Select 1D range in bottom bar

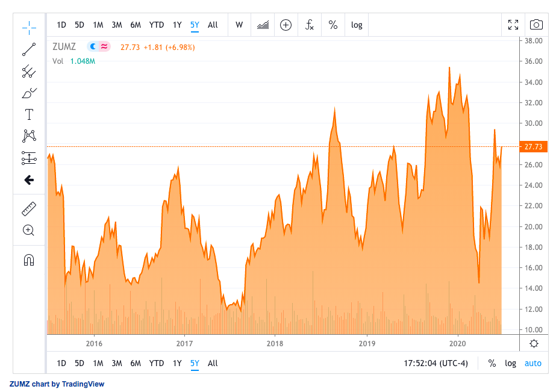[x=61, y=363]
